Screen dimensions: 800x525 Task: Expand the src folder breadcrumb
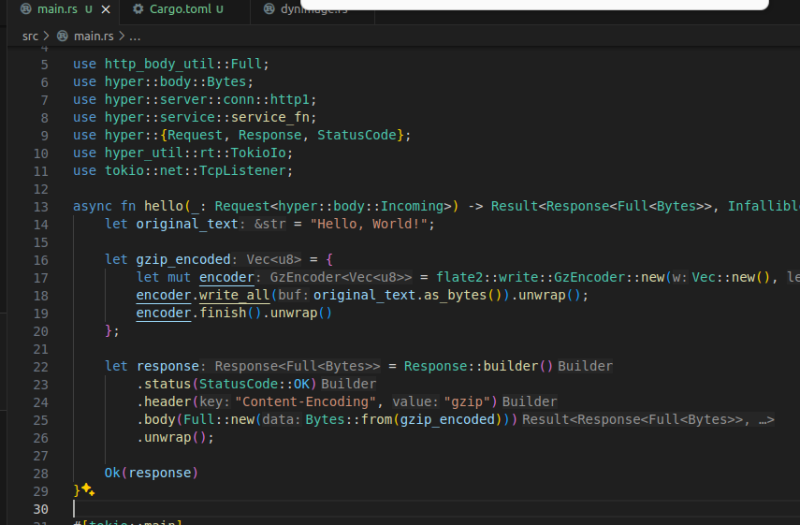30,36
